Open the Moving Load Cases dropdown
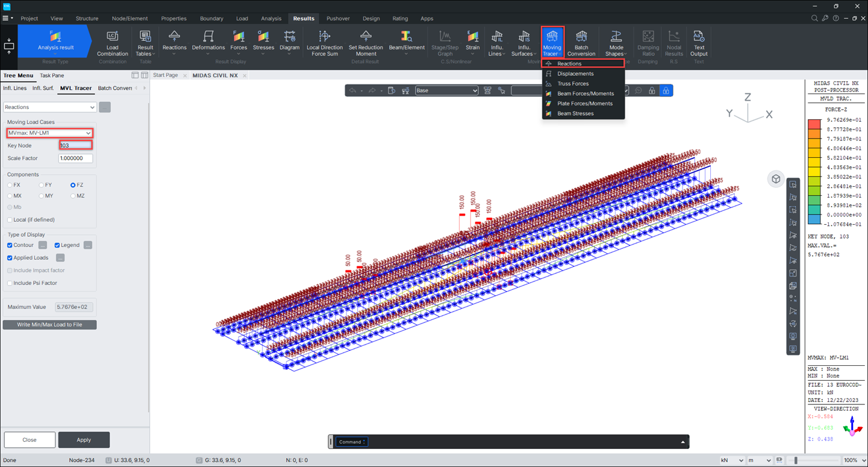868x467 pixels. (x=49, y=133)
